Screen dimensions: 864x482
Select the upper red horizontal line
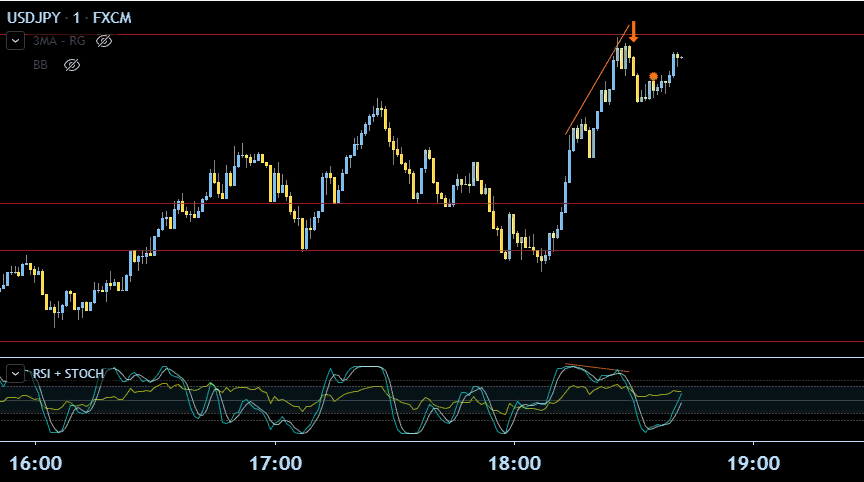(300, 34)
